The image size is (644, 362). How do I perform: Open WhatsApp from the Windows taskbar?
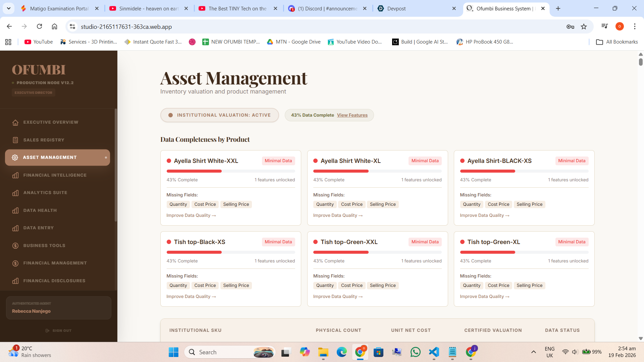click(415, 352)
